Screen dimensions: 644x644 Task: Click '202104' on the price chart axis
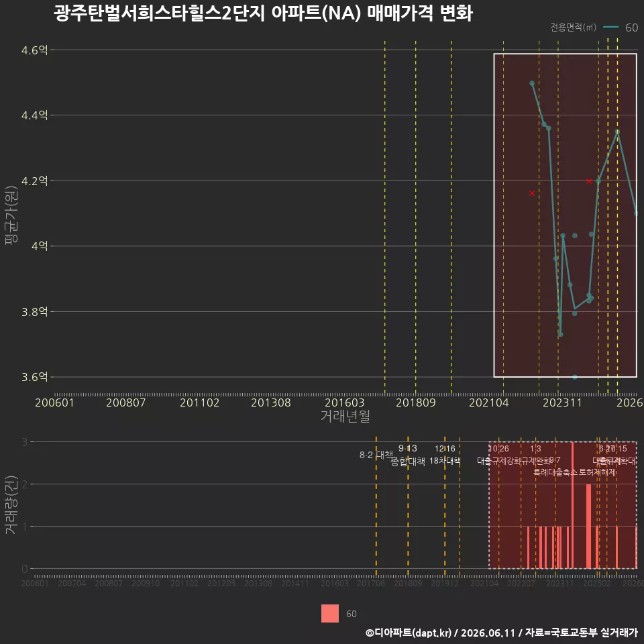489,402
